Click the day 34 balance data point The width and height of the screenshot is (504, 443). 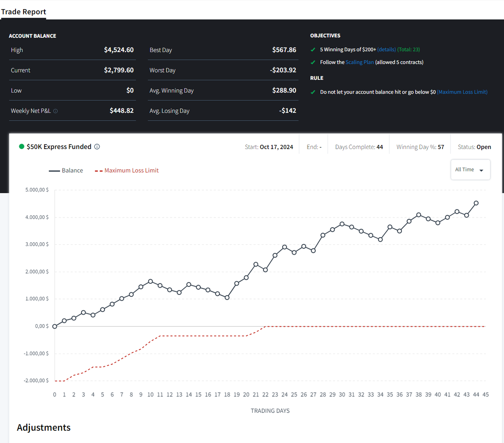tap(380, 240)
